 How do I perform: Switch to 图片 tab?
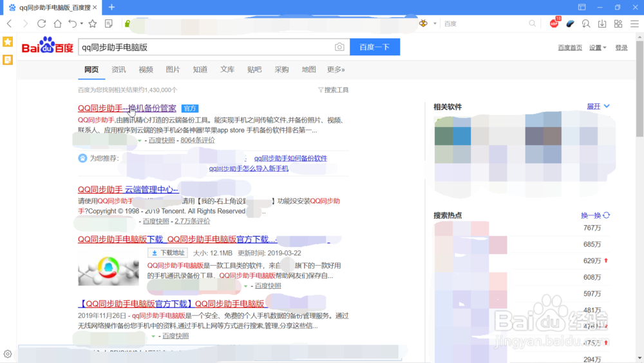pyautogui.click(x=173, y=70)
